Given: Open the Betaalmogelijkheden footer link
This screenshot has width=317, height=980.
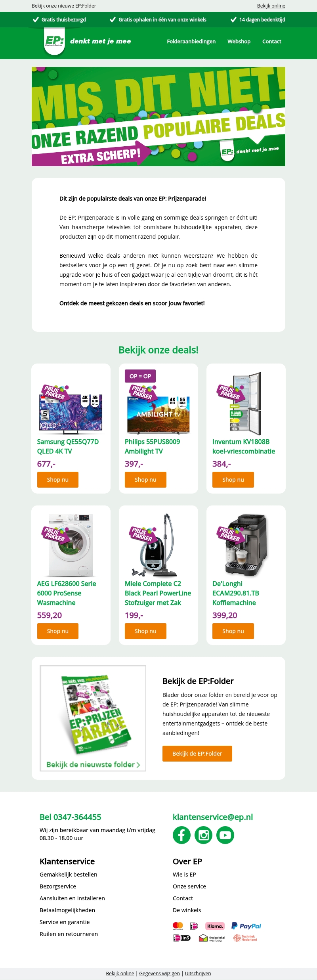Looking at the screenshot, I should click(x=67, y=910).
